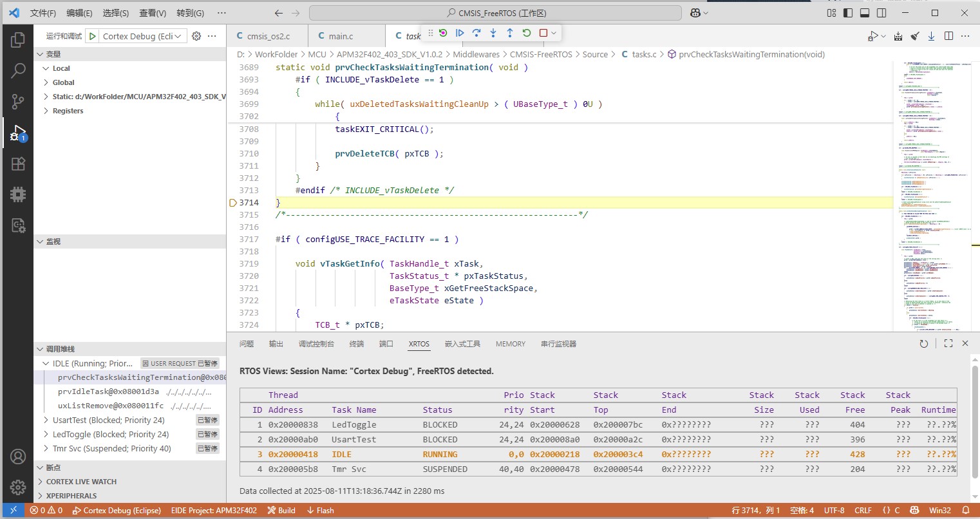Collapse the IDLE thread in call stack

pos(46,363)
